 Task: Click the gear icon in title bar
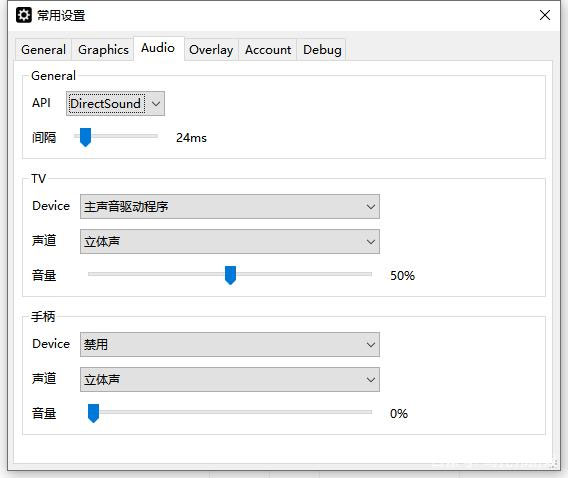click(x=24, y=15)
